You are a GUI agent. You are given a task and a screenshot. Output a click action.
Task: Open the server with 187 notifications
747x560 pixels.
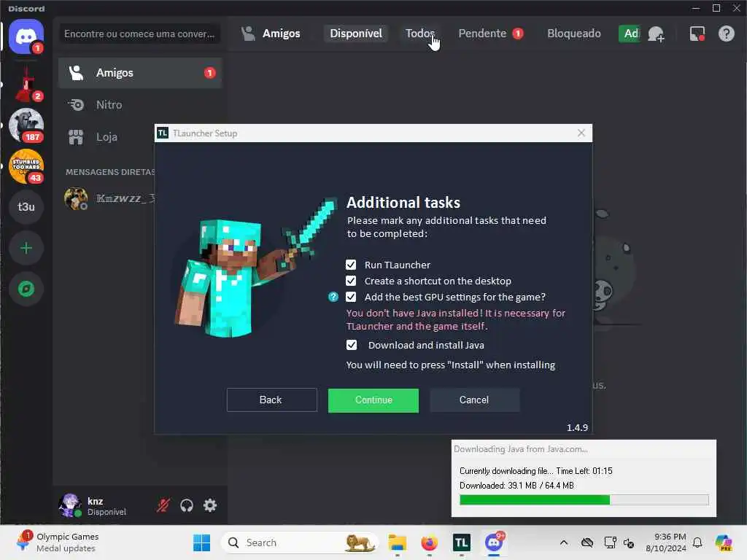click(26, 125)
